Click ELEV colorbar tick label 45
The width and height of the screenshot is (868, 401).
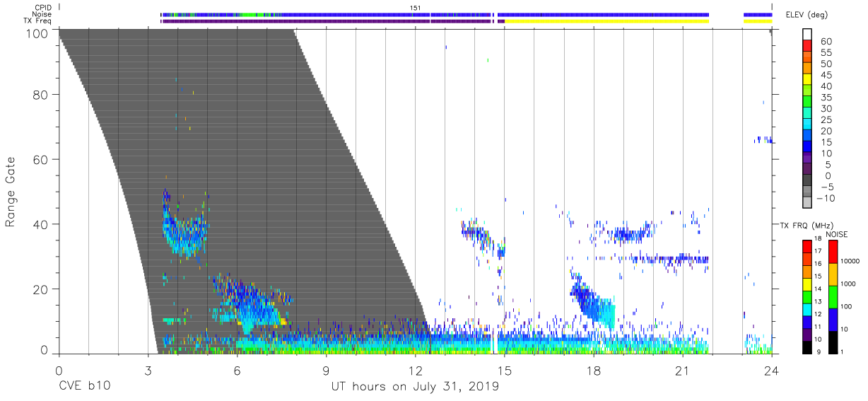coord(826,75)
